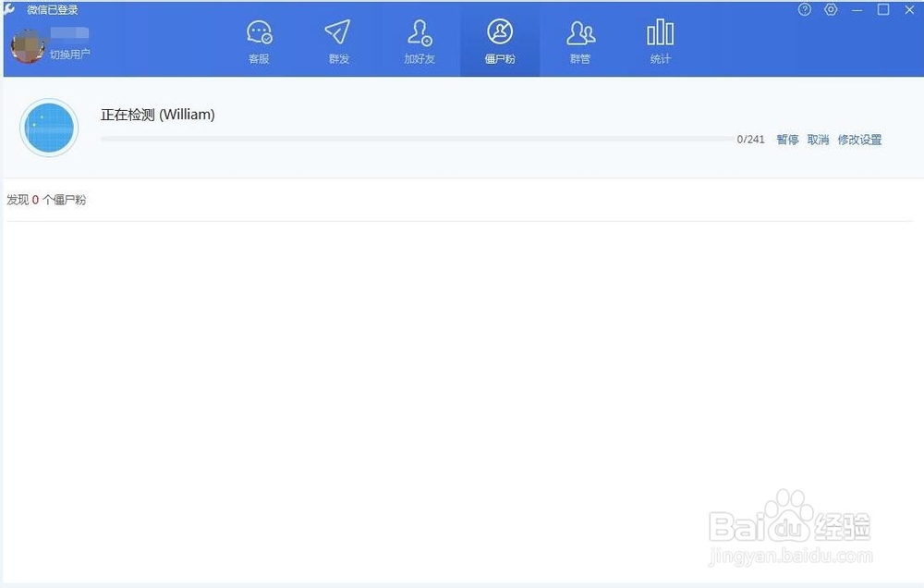Cancel detection with 取消
Image resolution: width=924 pixels, height=588 pixels.
pyautogui.click(x=818, y=140)
